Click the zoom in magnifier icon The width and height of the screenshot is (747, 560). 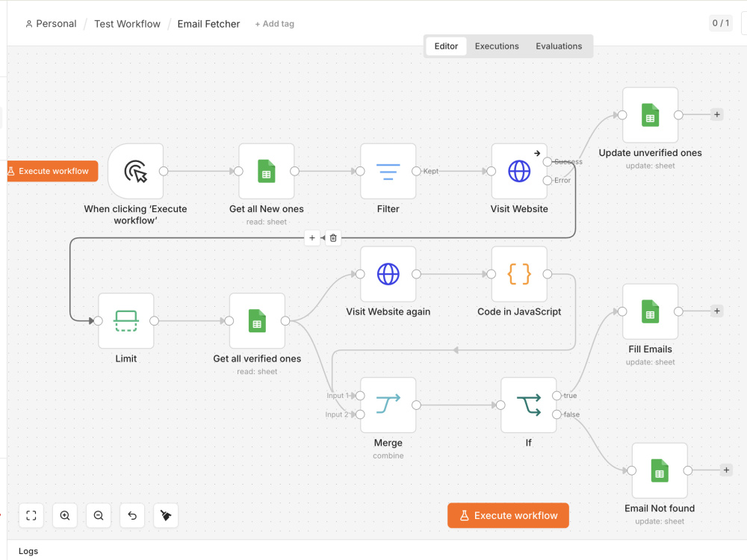[65, 516]
